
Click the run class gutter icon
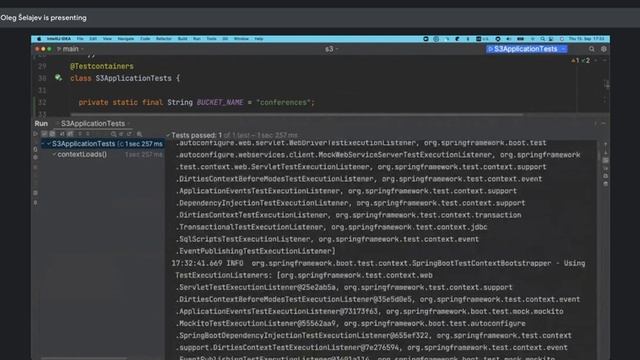[x=58, y=78]
